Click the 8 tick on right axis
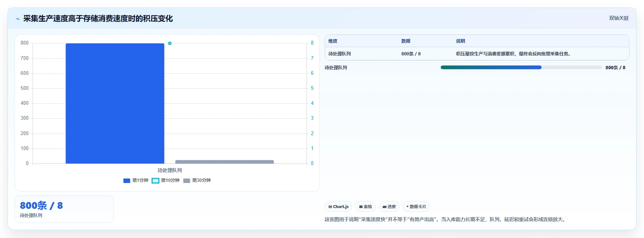The width and height of the screenshot is (644, 238). coord(312,43)
